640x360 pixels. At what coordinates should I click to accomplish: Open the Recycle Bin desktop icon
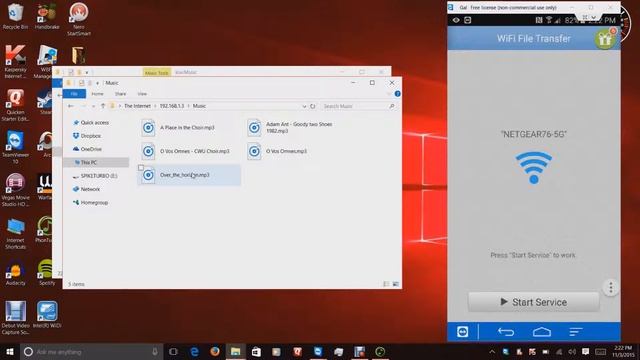(x=15, y=16)
